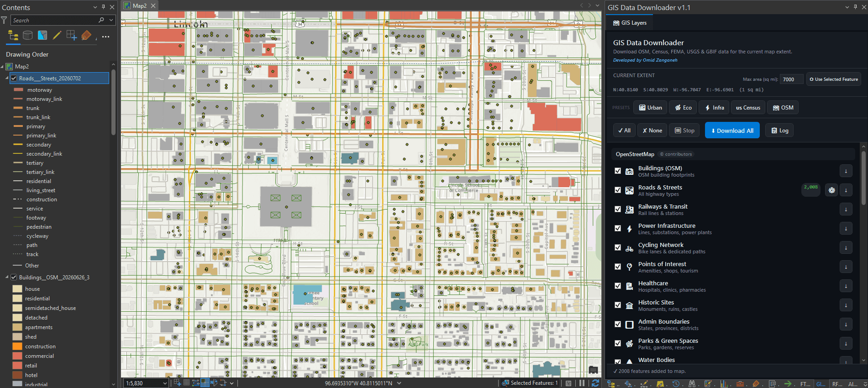Image resolution: width=868 pixels, height=388 pixels.
Task: Open List By Labeling tag view
Action: tap(86, 36)
